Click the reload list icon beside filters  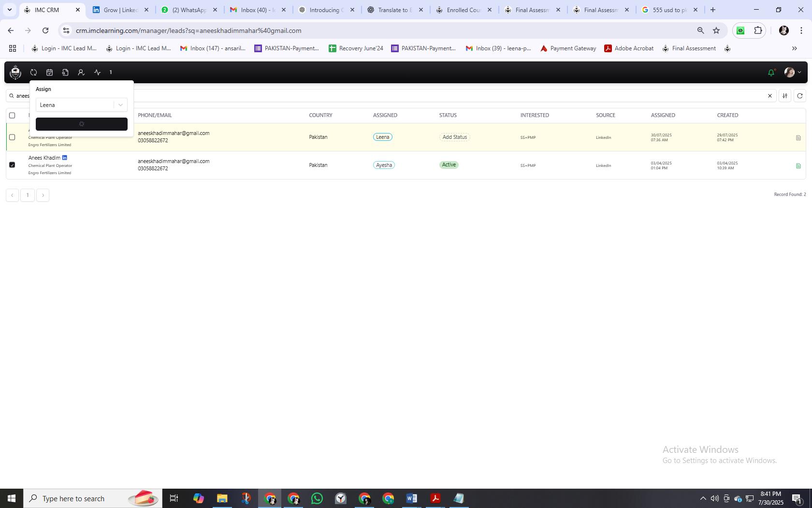coord(800,96)
